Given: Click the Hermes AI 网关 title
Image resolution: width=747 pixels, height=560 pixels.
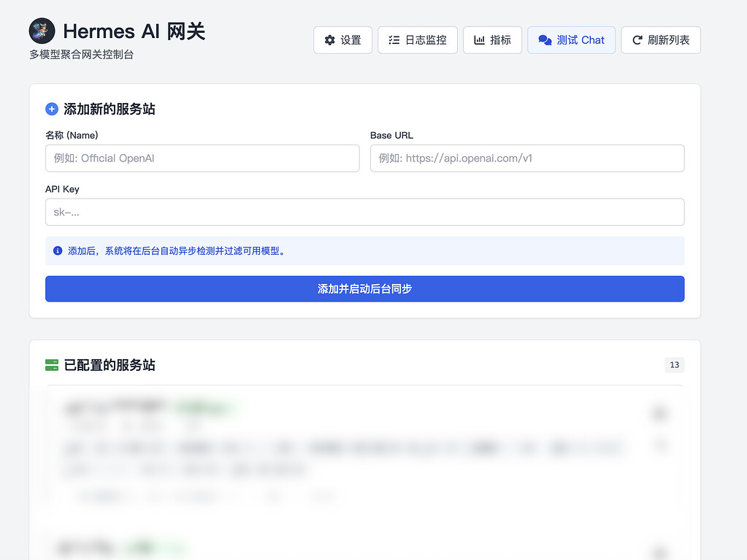Looking at the screenshot, I should pos(134,31).
